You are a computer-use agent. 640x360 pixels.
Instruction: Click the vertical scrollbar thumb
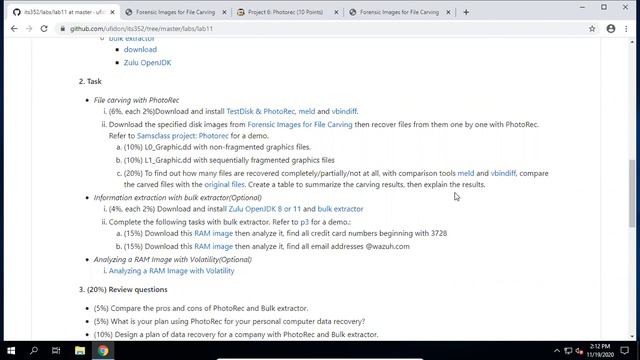632,193
